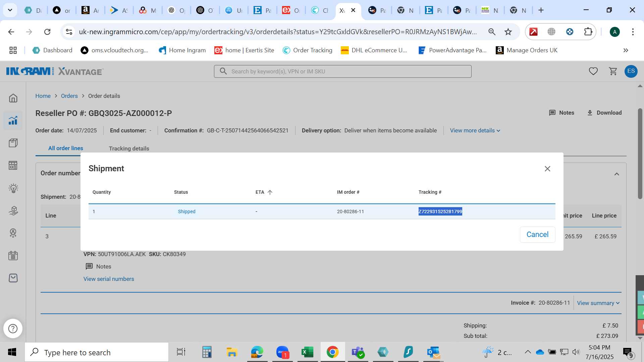Focus the keyword, VPN or SKU search field
The image size is (644, 362).
tap(342, 71)
